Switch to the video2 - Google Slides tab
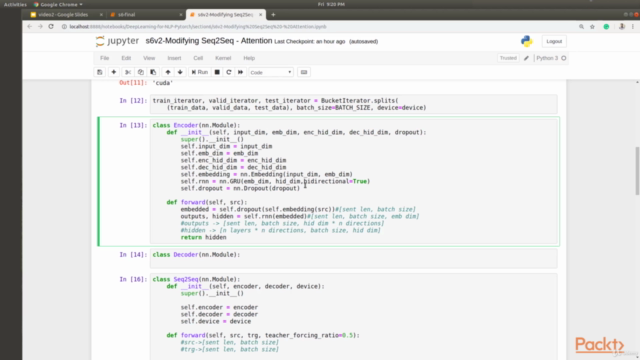The height and width of the screenshot is (360, 640). [63, 15]
